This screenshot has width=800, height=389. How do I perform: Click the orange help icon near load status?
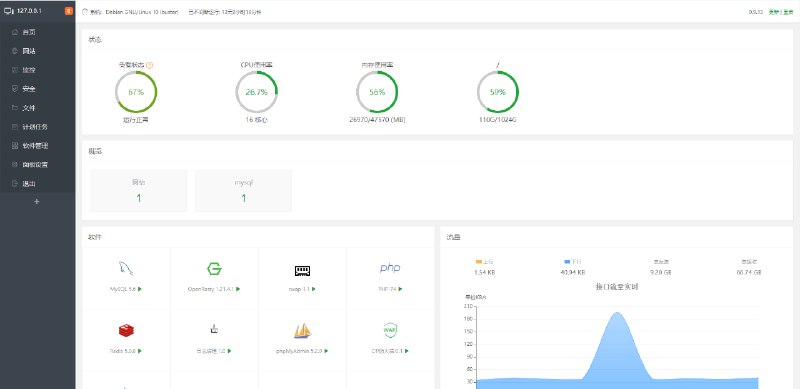pyautogui.click(x=149, y=65)
